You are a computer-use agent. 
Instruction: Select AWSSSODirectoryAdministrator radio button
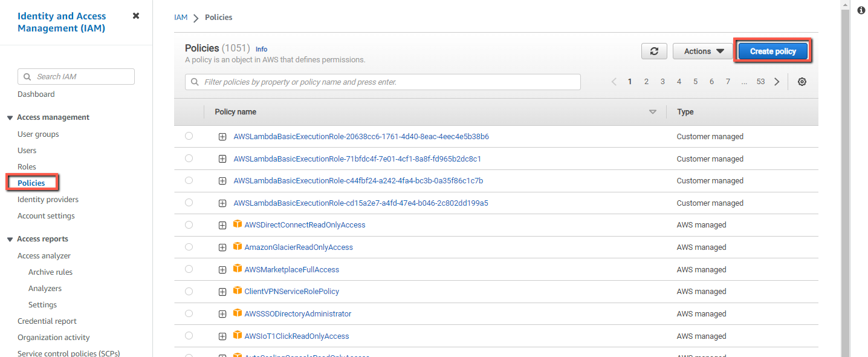tap(189, 313)
